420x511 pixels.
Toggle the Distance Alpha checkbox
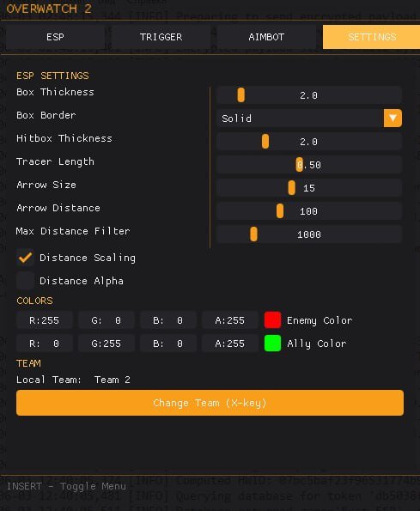(x=25, y=281)
